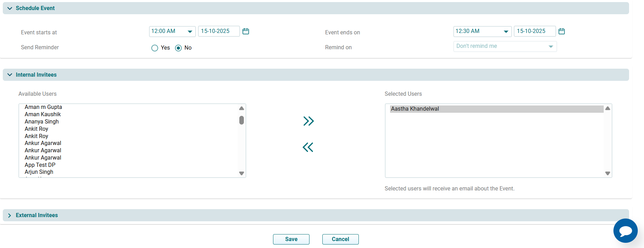Select No for Send Reminder
644x248 pixels.
(x=179, y=48)
